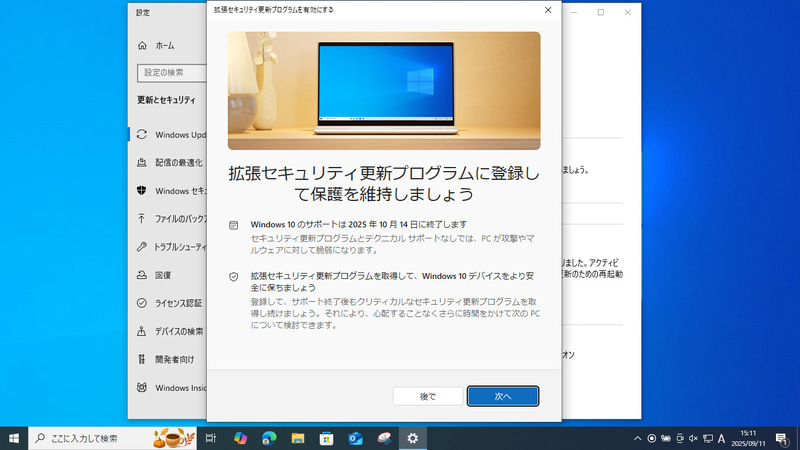Go to ホーム in Settings sidebar
The height and width of the screenshot is (450, 800).
click(x=167, y=45)
